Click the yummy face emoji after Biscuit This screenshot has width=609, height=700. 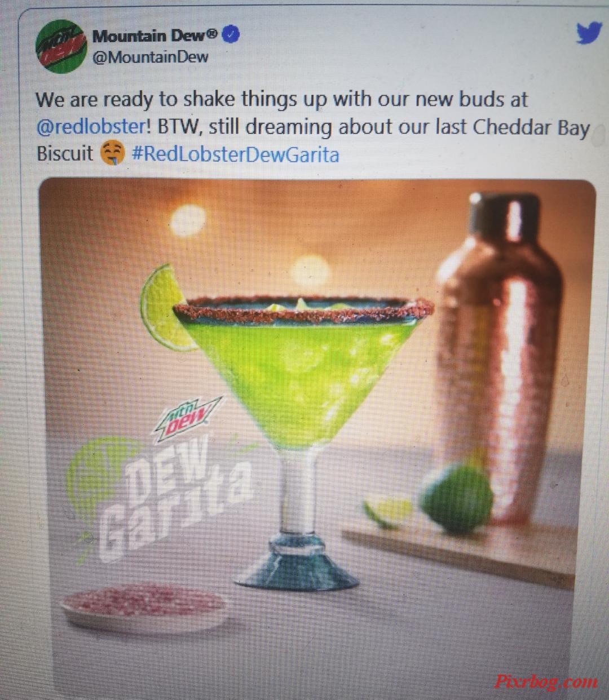(112, 153)
